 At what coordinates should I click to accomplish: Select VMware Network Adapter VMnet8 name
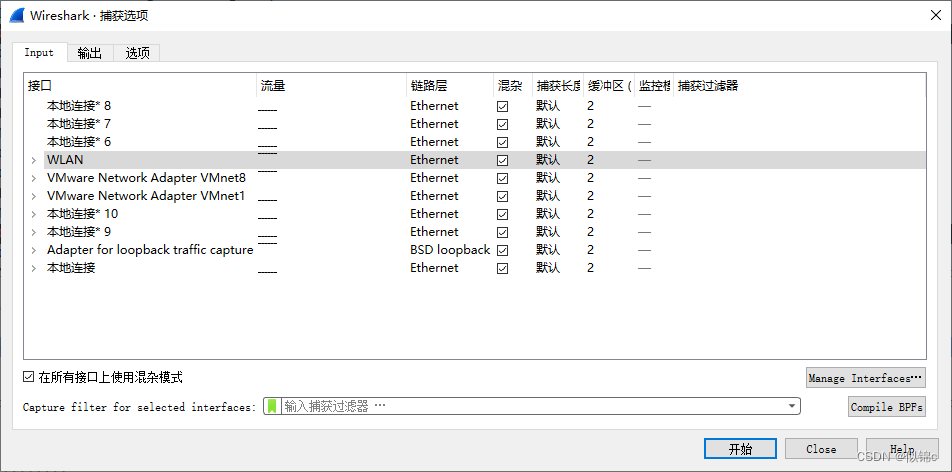point(146,179)
